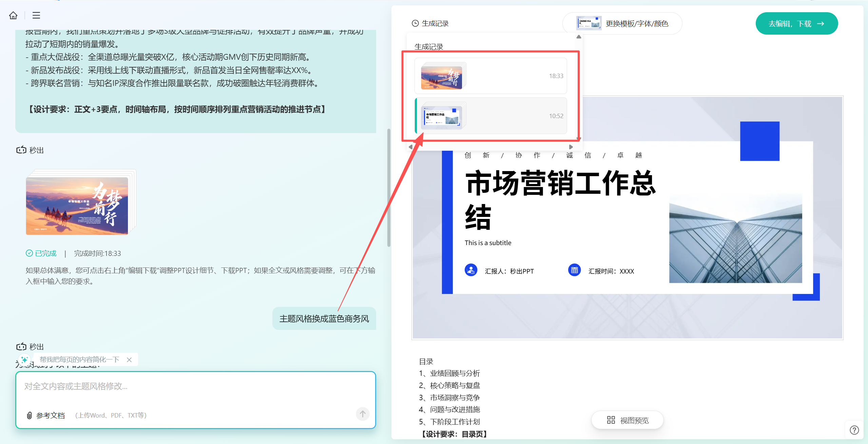Click the 已完成 status check icon

pos(29,253)
